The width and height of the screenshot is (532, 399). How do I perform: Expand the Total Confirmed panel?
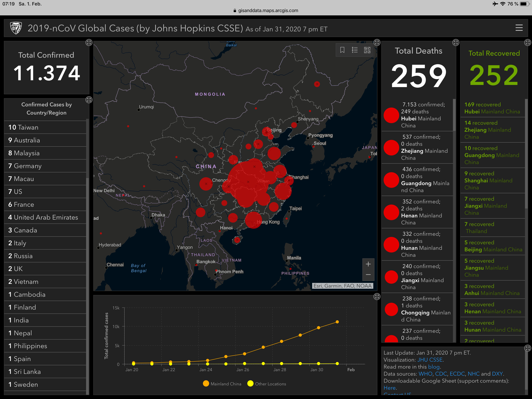click(89, 43)
